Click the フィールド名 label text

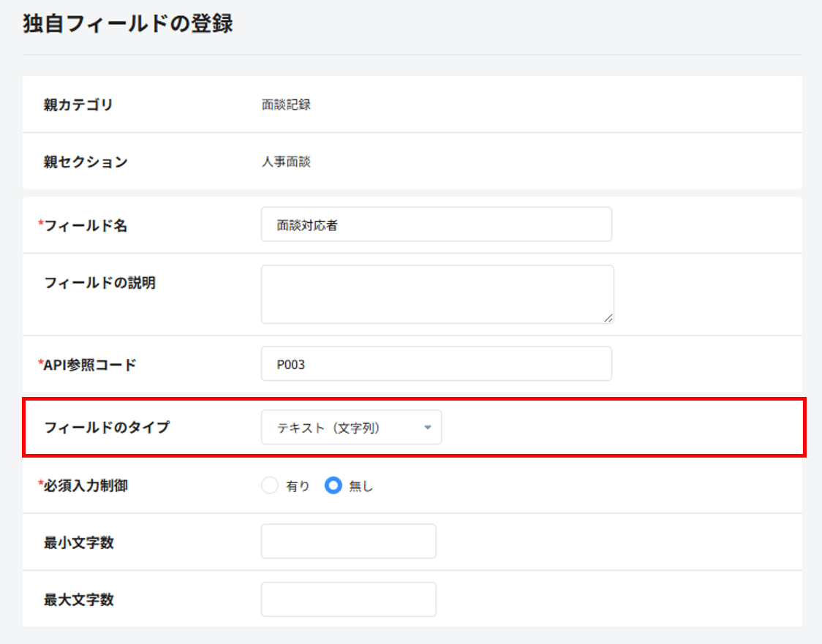tap(86, 226)
